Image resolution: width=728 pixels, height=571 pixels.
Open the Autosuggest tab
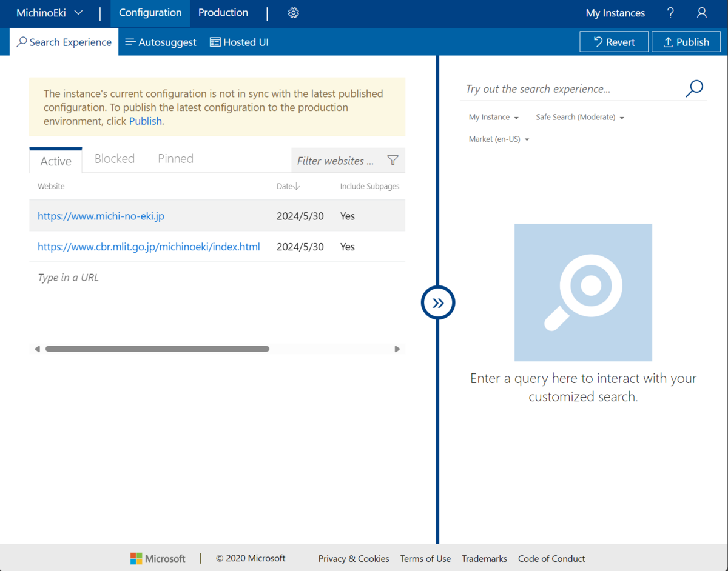click(161, 42)
